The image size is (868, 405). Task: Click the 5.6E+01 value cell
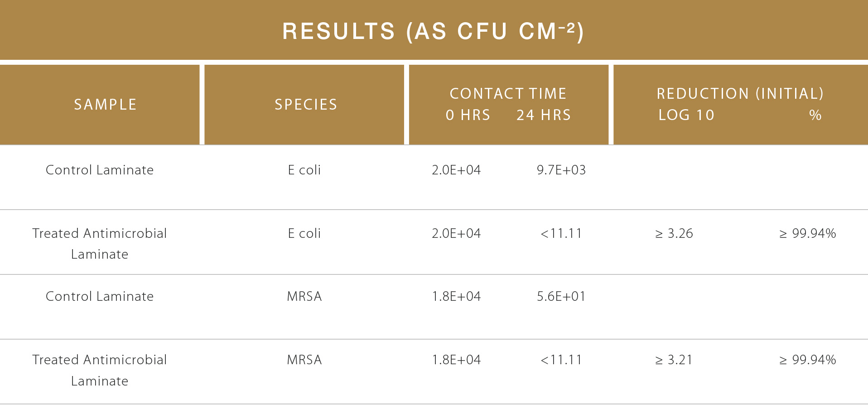(561, 296)
